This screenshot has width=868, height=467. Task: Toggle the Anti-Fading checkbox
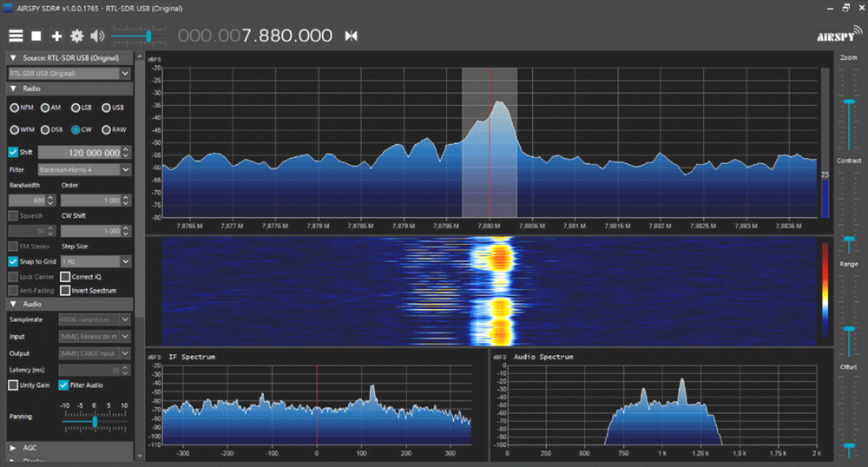click(x=13, y=291)
